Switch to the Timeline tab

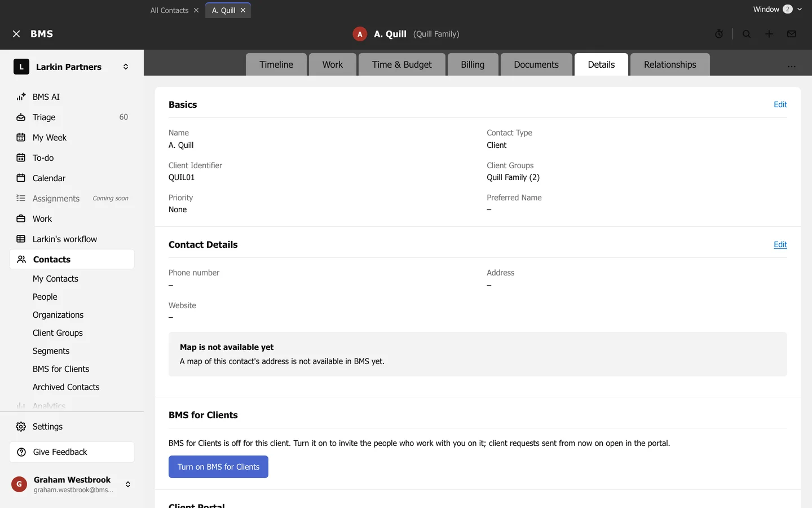(276, 64)
